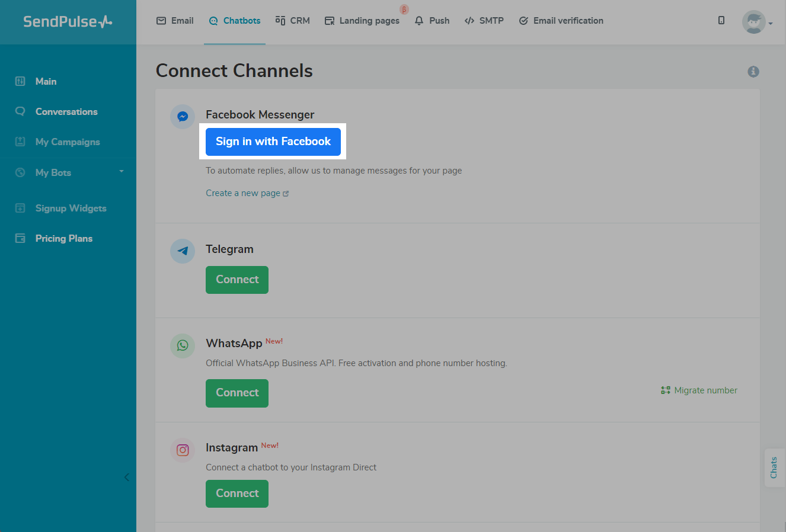Click the mobile device icon in header
Screen dimensions: 786x532
(x=721, y=21)
